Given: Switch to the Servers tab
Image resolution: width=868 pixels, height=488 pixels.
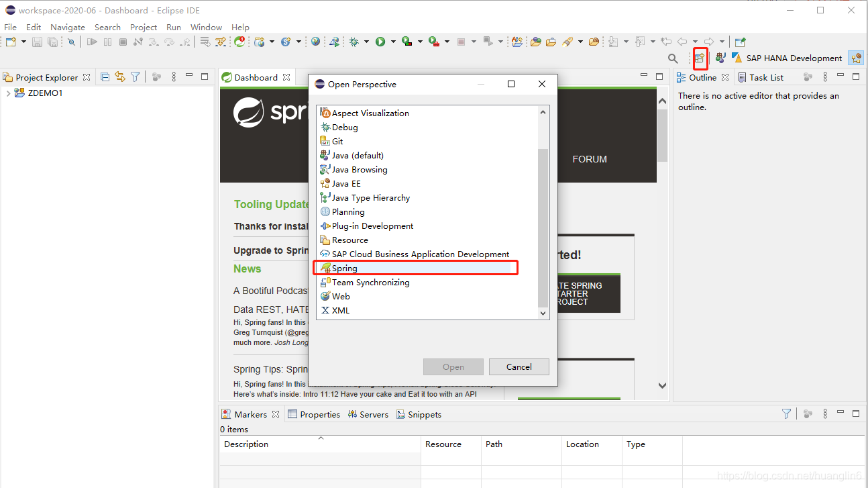Looking at the screenshot, I should click(368, 414).
